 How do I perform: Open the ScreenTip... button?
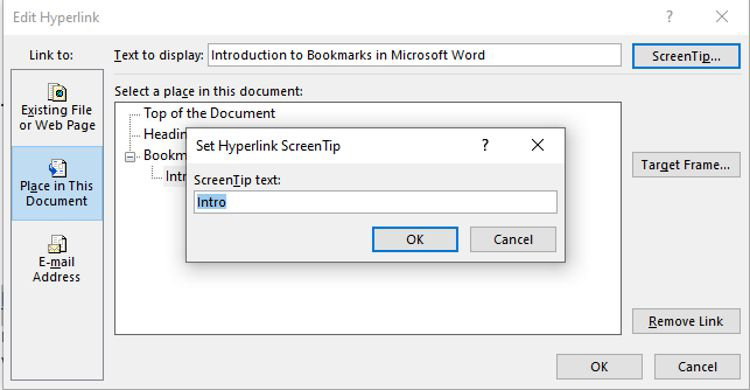click(x=686, y=56)
